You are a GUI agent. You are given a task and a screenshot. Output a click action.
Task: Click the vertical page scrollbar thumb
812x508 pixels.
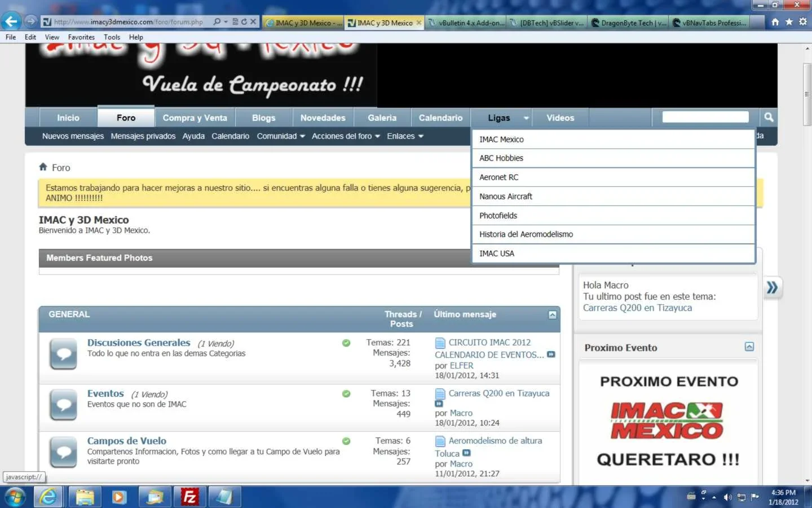pos(807,94)
